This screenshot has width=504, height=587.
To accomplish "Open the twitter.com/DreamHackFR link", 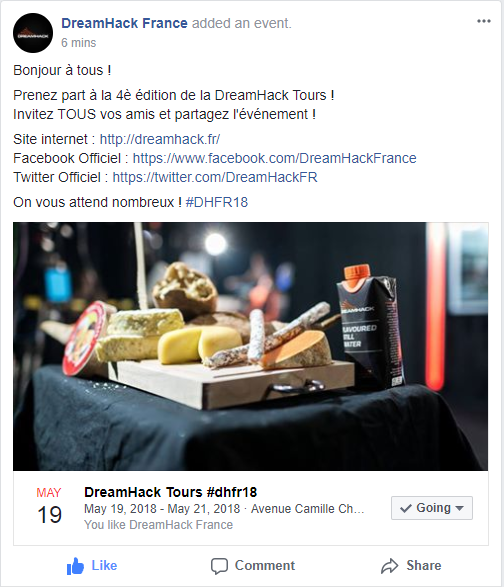I will click(215, 177).
